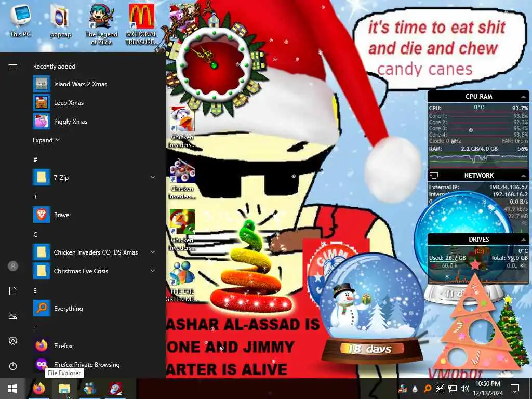The image size is (532, 399).
Task: Select The Evil Green Me desktop shortcut
Action: pos(182,282)
